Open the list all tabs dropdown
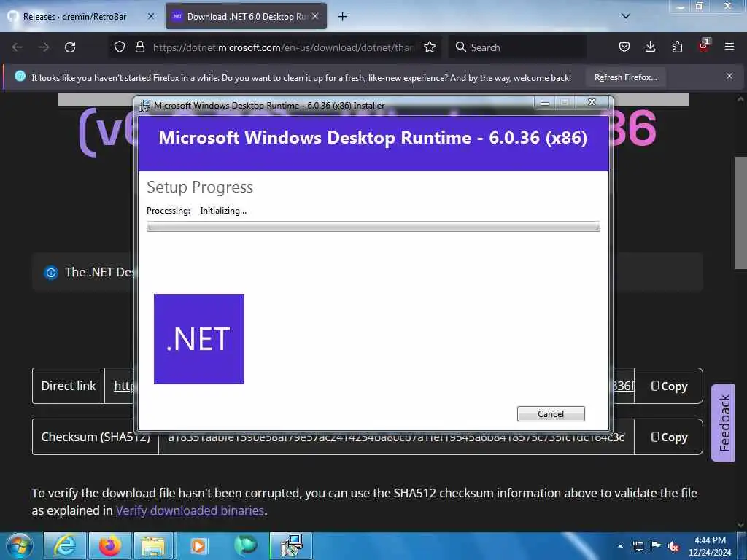The height and width of the screenshot is (560, 747). pos(626,16)
